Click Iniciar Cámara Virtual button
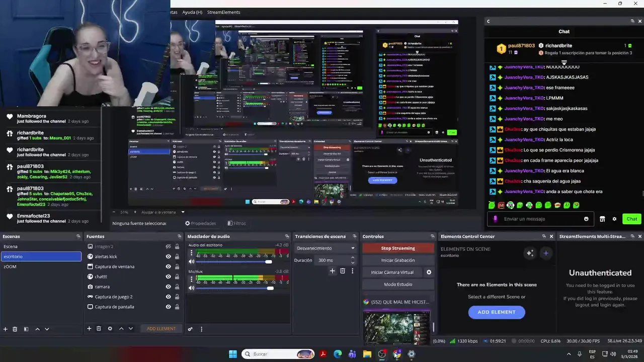 [392, 272]
